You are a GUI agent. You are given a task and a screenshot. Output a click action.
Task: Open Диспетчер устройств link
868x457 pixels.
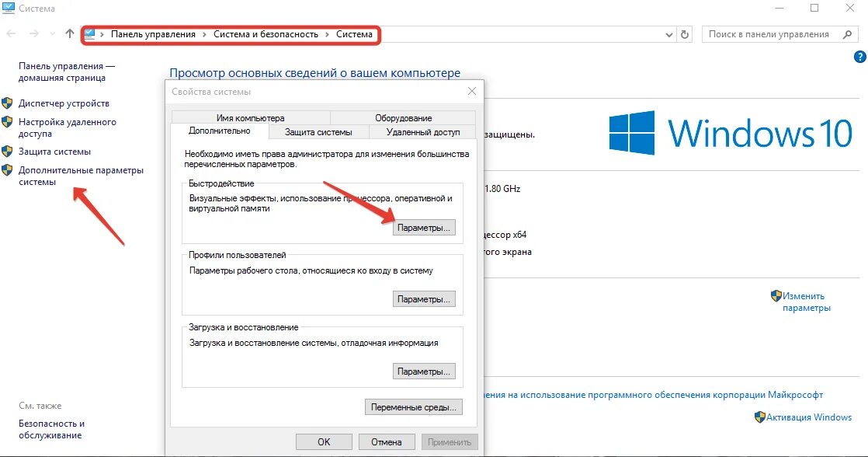[x=64, y=103]
